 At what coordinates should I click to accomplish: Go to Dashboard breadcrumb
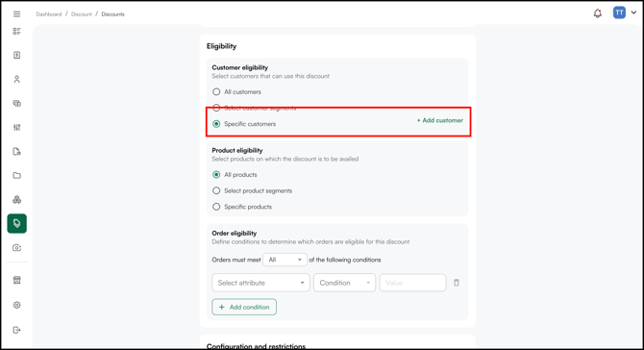pyautogui.click(x=48, y=14)
